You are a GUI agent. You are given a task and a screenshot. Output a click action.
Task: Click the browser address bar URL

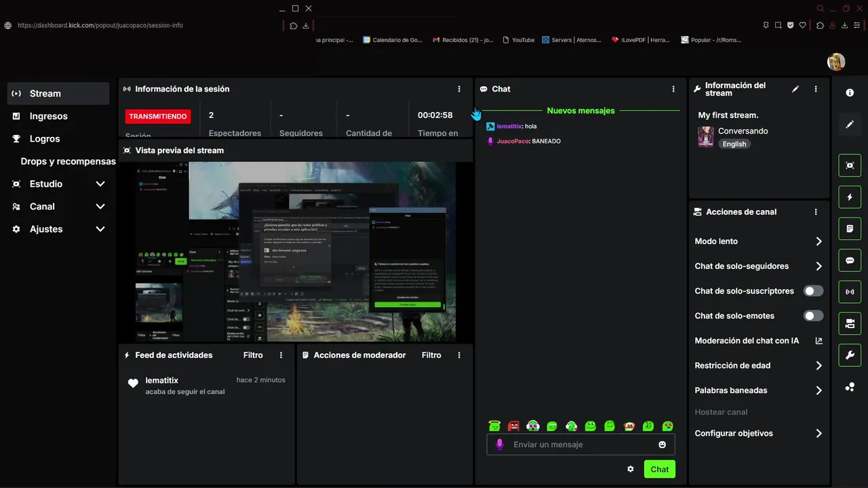coord(100,26)
